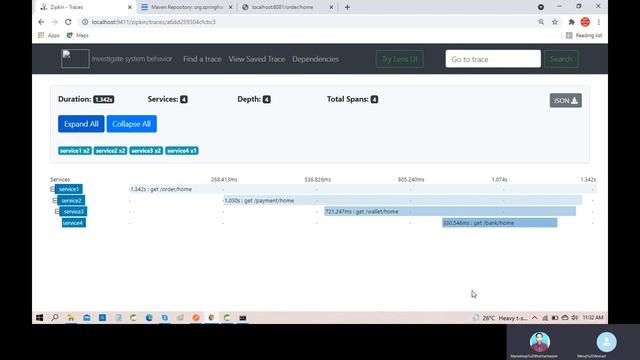The image size is (640, 360).
Task: Click the site information icon
Action: pos(85,22)
